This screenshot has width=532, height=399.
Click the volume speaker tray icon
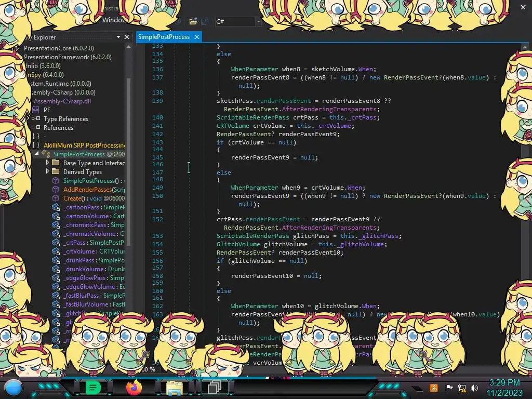[x=474, y=388]
